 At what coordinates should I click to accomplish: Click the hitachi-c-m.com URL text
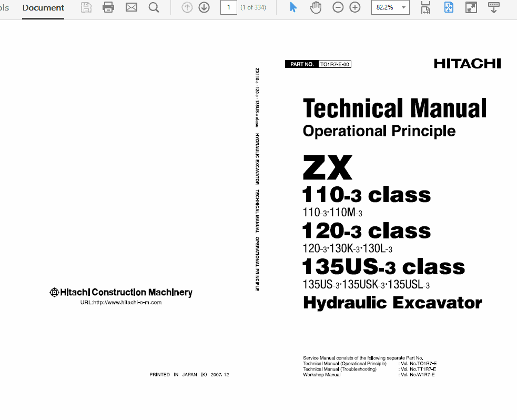pos(120,303)
